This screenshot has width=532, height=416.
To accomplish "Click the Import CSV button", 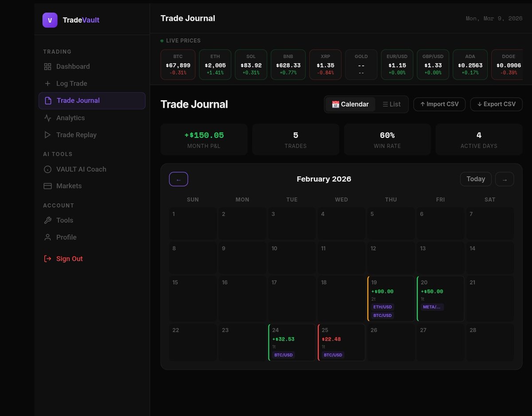I will [439, 104].
